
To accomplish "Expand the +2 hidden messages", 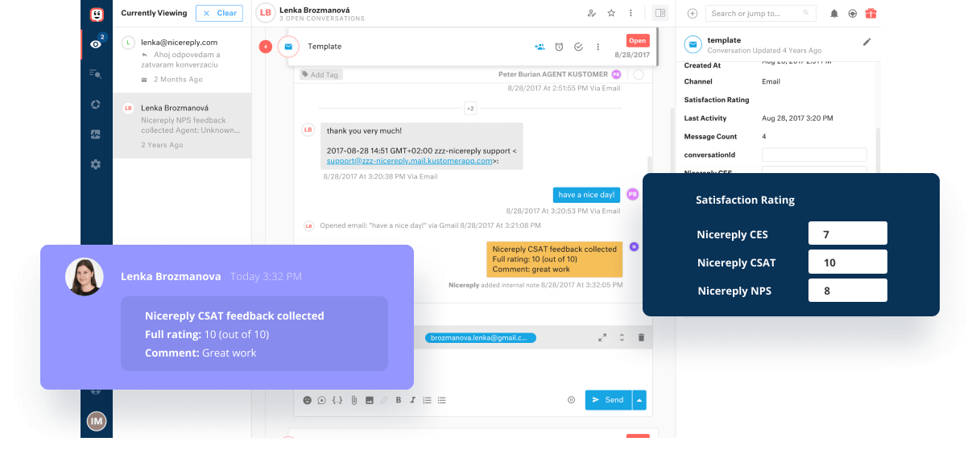I will pyautogui.click(x=470, y=108).
